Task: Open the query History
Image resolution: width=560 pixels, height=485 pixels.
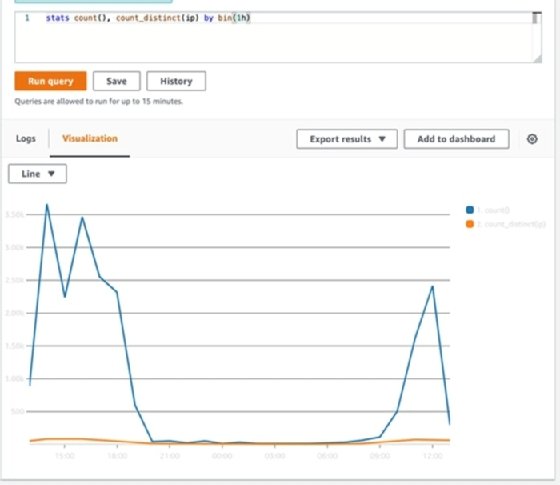Action: coord(176,81)
